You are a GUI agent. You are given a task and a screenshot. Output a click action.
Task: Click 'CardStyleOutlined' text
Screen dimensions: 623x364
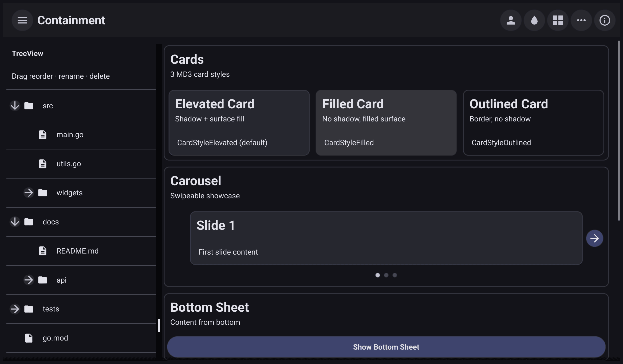click(501, 143)
